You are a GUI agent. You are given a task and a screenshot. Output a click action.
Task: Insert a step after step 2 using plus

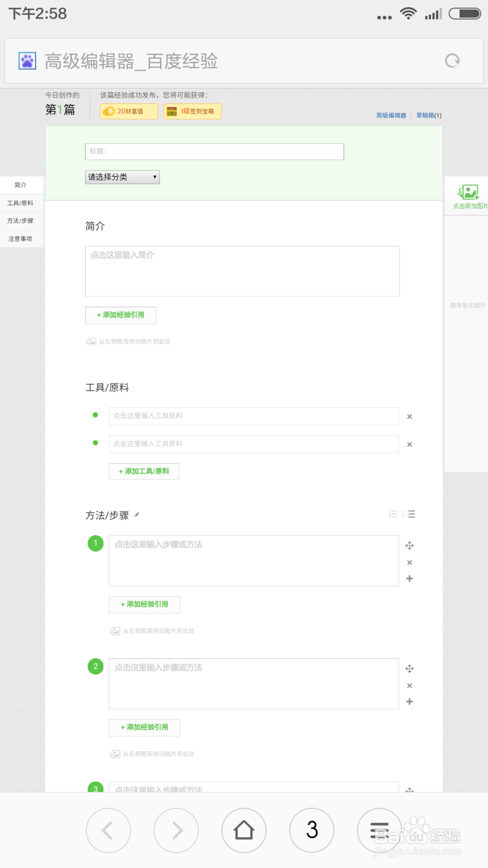click(x=409, y=702)
